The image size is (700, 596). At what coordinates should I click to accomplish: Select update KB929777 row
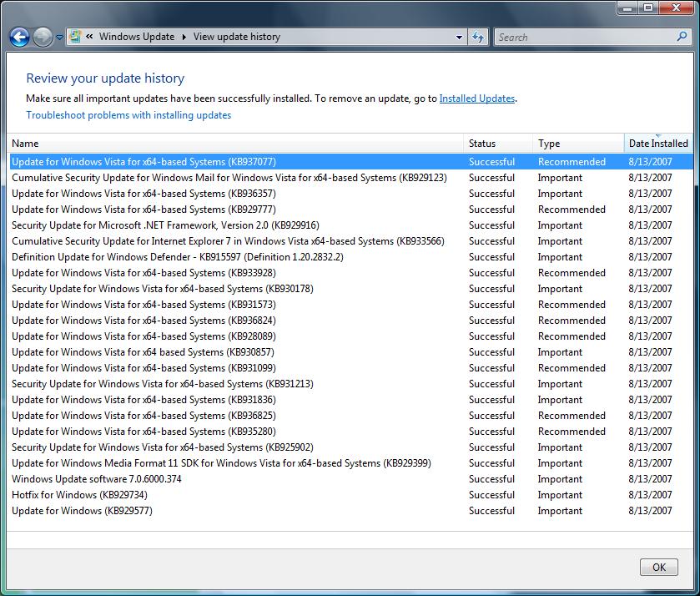tap(351, 210)
